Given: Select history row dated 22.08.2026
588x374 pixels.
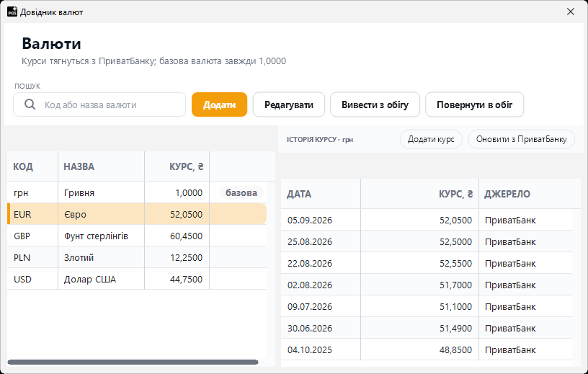Looking at the screenshot, I should tap(427, 263).
